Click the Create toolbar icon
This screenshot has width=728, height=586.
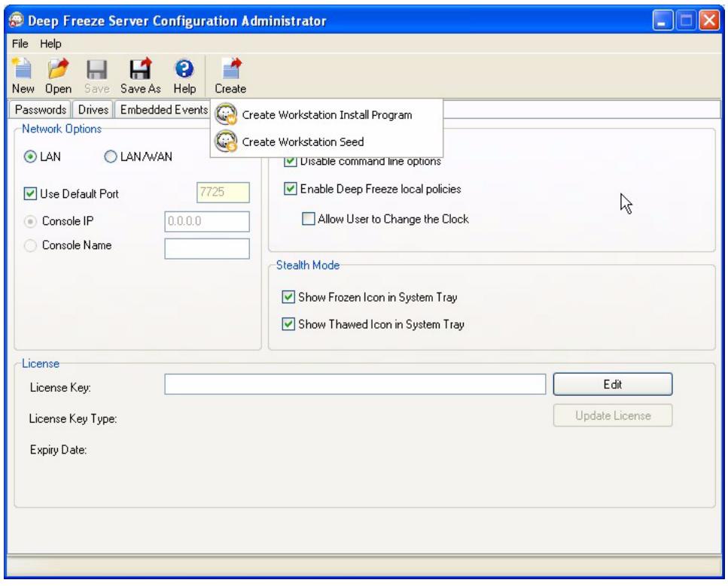pyautogui.click(x=231, y=68)
